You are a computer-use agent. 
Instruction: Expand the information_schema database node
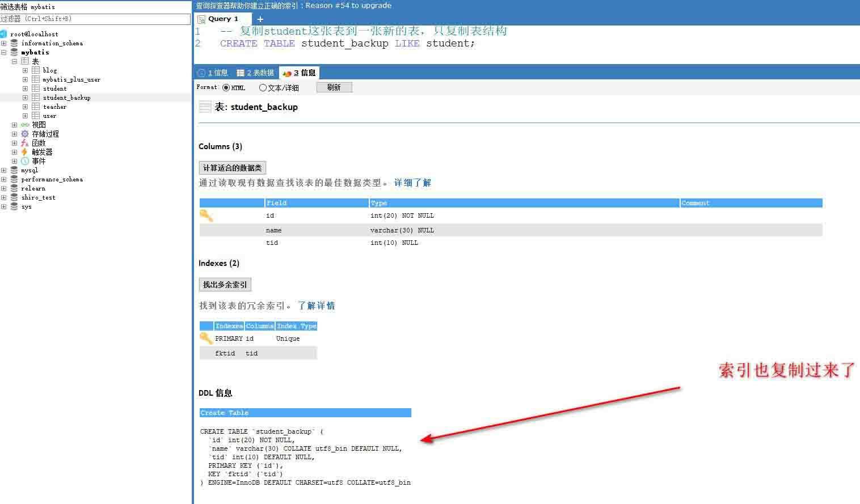coord(4,43)
